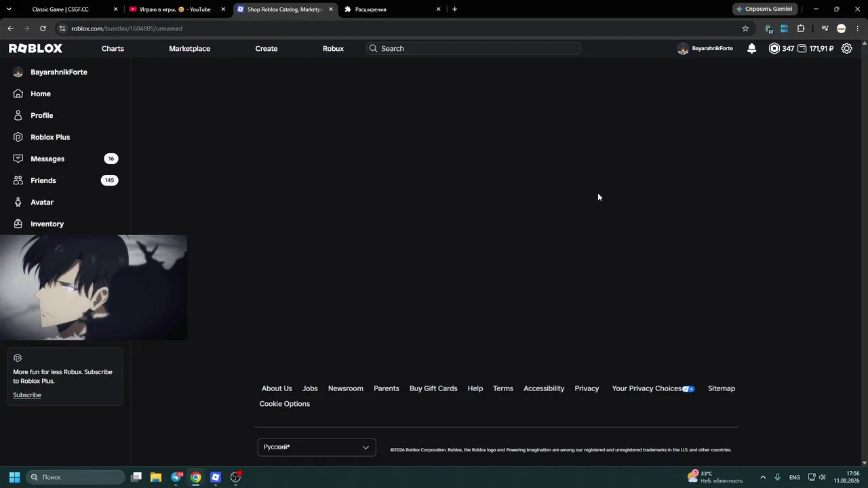This screenshot has height=488, width=868.
Task: Open the About Us footer link
Action: [277, 388]
